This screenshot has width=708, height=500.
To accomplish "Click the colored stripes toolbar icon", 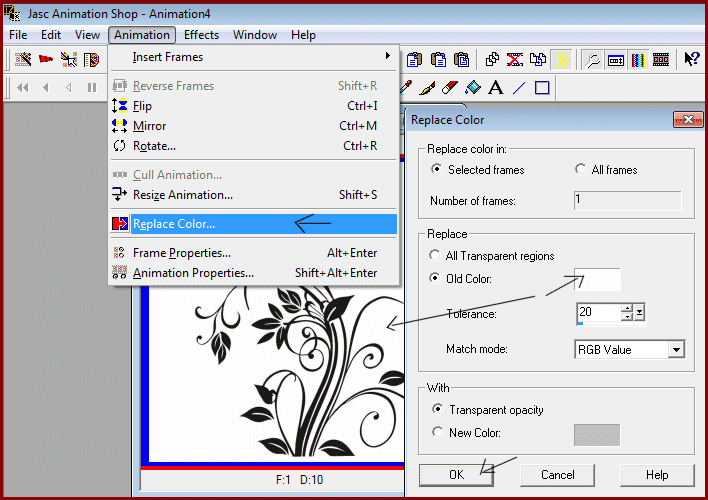I will pyautogui.click(x=638, y=59).
